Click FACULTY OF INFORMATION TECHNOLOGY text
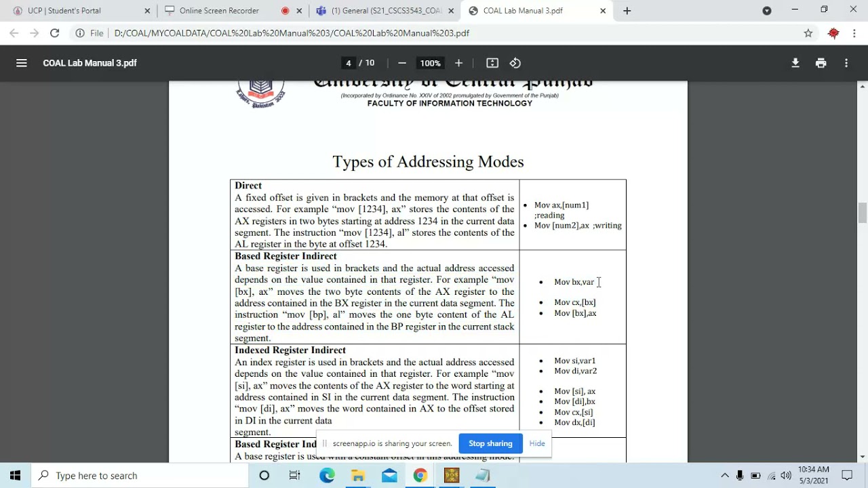Viewport: 868px width, 488px height. (450, 104)
